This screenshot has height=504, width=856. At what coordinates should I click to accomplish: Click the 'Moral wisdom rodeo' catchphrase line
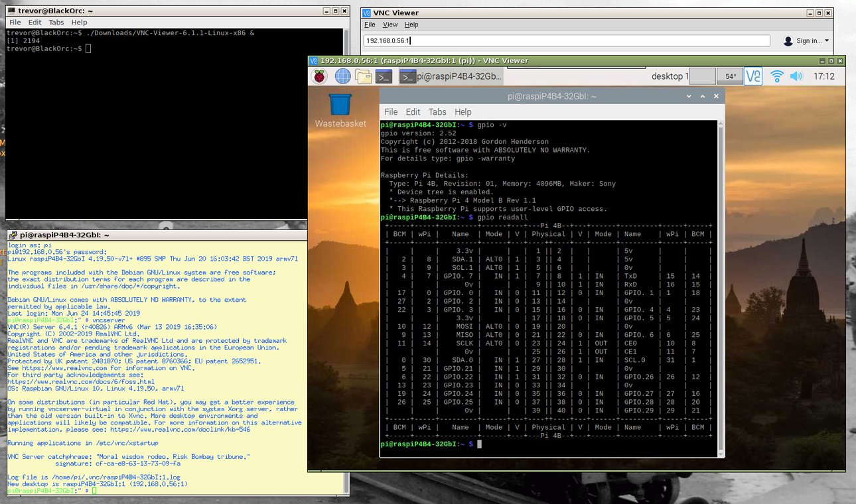pyautogui.click(x=129, y=456)
